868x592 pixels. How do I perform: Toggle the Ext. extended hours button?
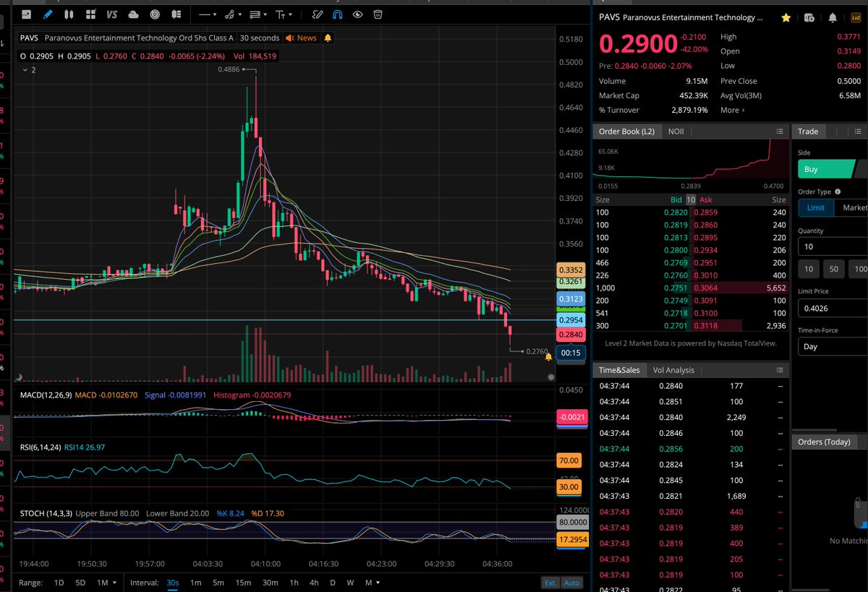coord(550,583)
